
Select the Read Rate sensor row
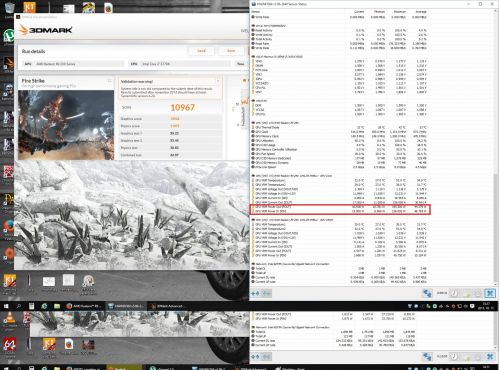pyautogui.click(x=339, y=43)
